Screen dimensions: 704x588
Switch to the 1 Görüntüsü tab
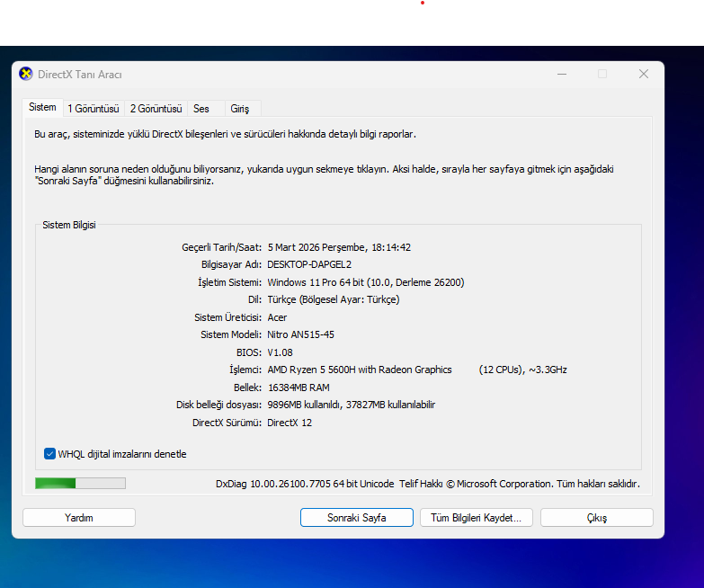click(x=94, y=108)
